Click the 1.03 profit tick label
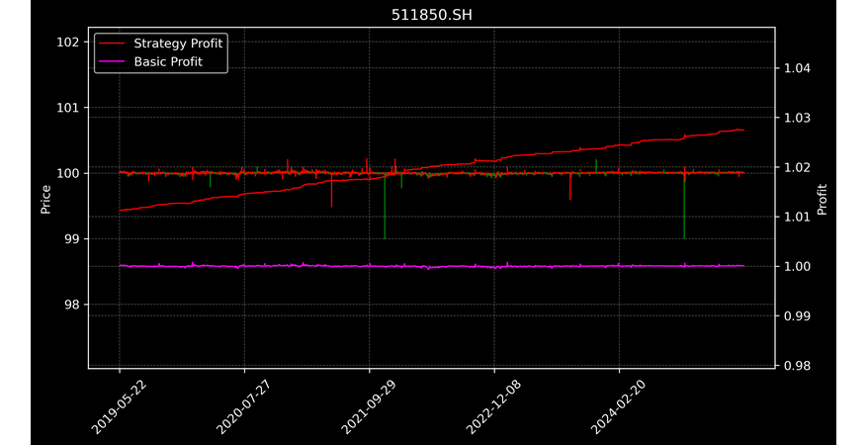This screenshot has width=868, height=445. (798, 118)
